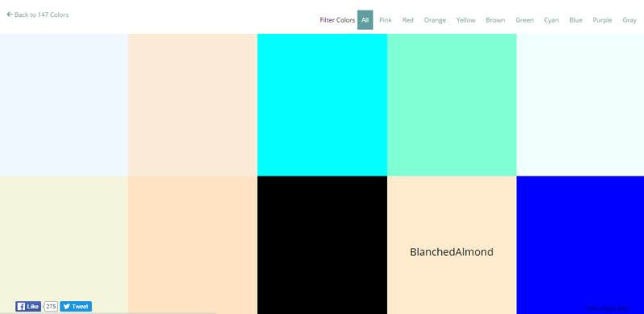
Task: Filter colors by Green
Action: tap(525, 20)
